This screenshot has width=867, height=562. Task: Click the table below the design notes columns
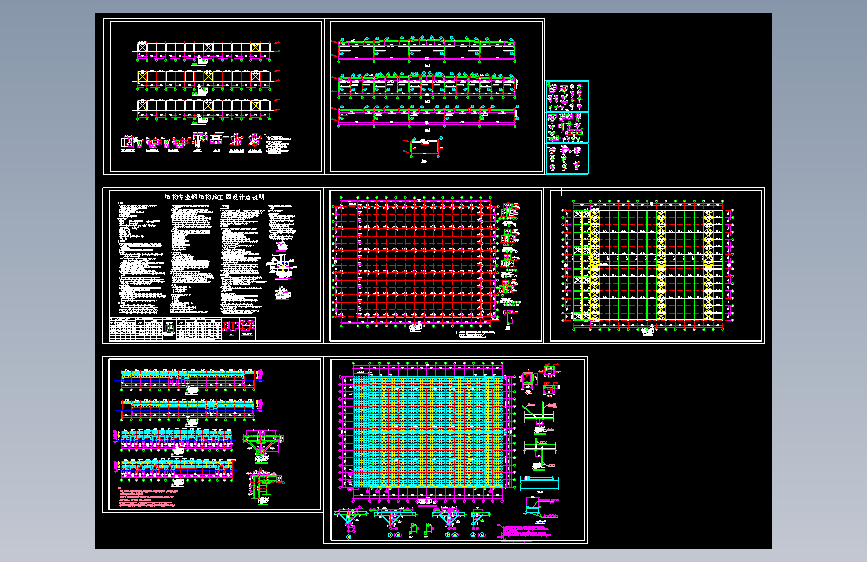click(182, 328)
